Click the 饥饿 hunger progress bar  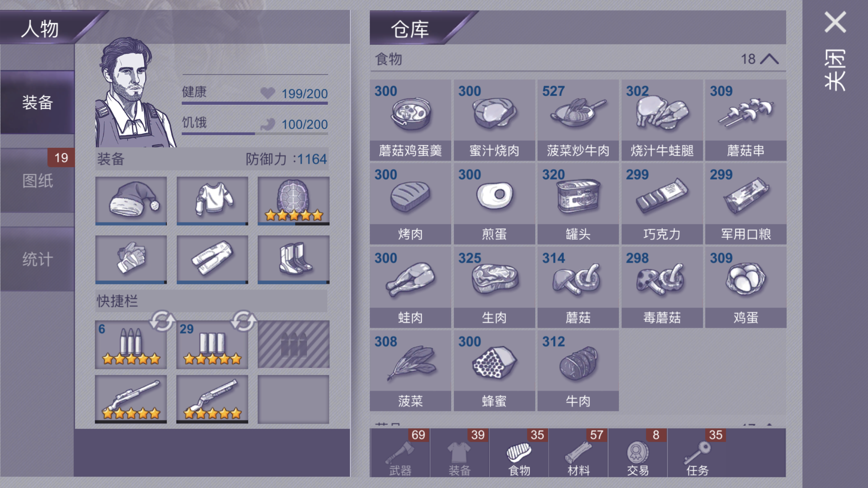[255, 134]
